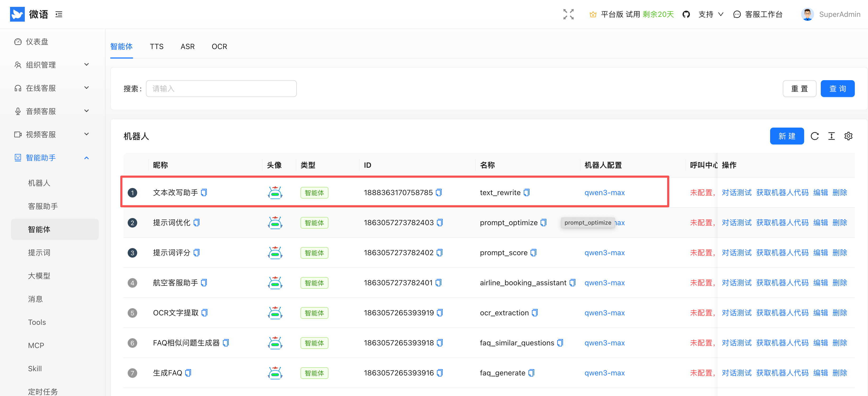Open the column settings gear icon
The image size is (868, 396).
click(848, 136)
